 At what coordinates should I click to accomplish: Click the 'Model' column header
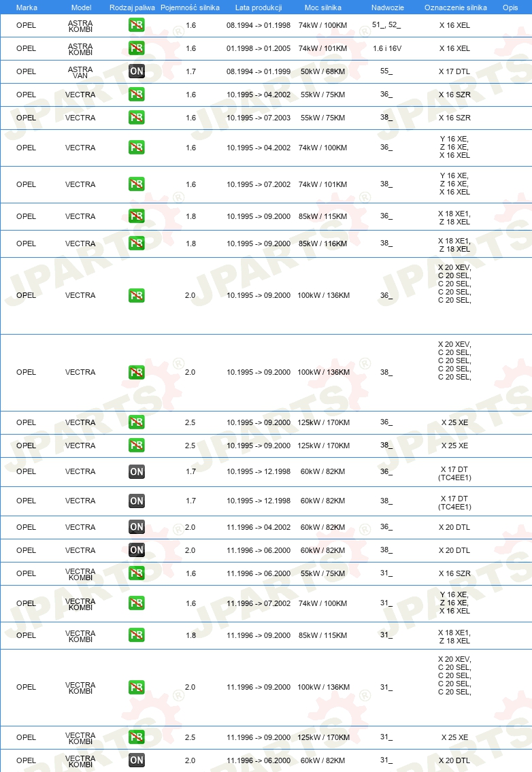(x=81, y=7)
